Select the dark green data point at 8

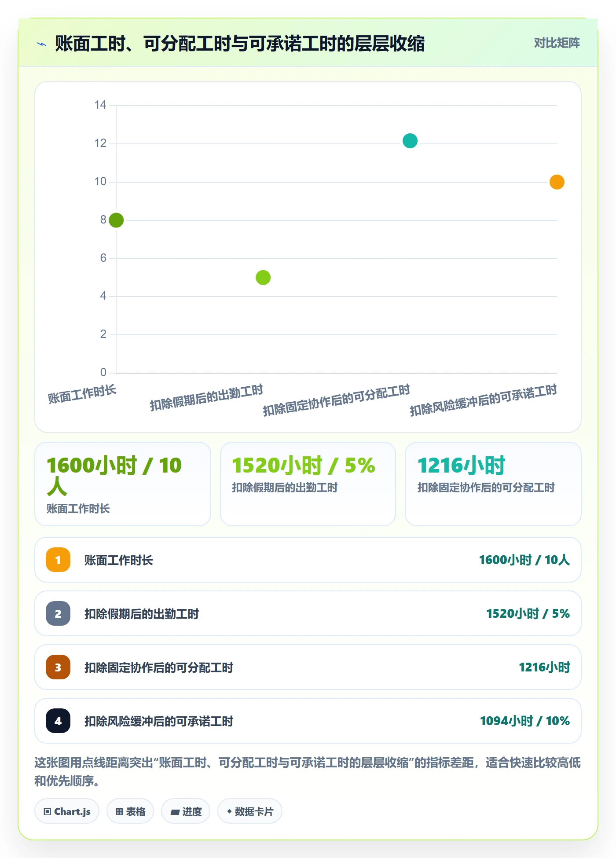(x=116, y=220)
